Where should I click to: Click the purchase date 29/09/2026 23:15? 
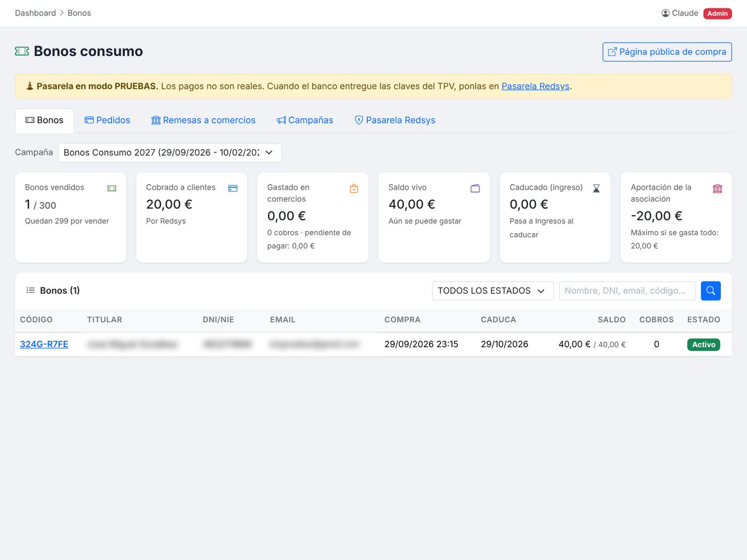pyautogui.click(x=422, y=345)
